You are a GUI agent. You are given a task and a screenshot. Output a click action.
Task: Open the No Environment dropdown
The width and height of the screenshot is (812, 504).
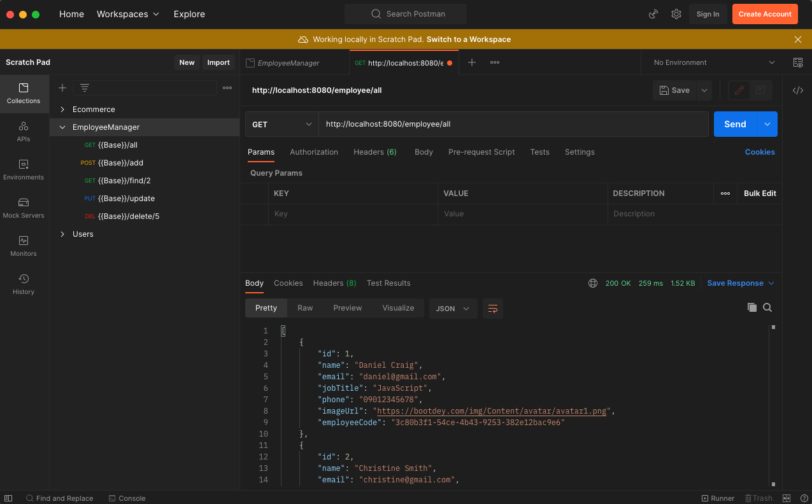tap(714, 62)
